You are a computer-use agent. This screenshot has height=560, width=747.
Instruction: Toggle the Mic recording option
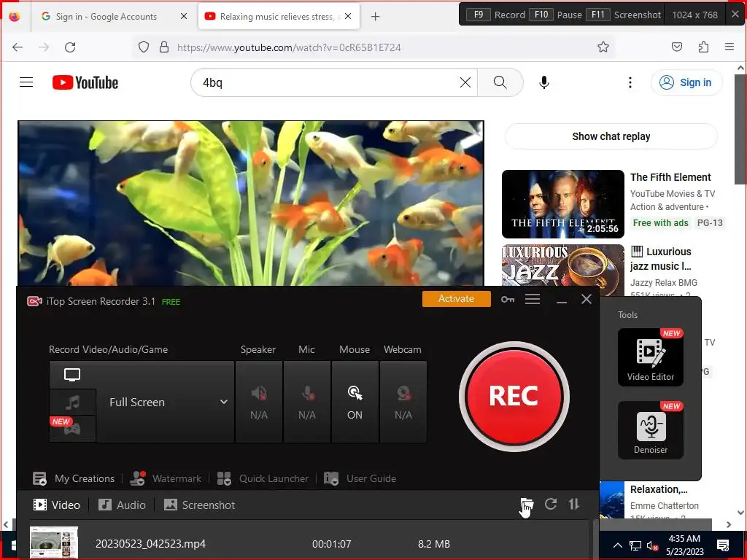coord(307,402)
